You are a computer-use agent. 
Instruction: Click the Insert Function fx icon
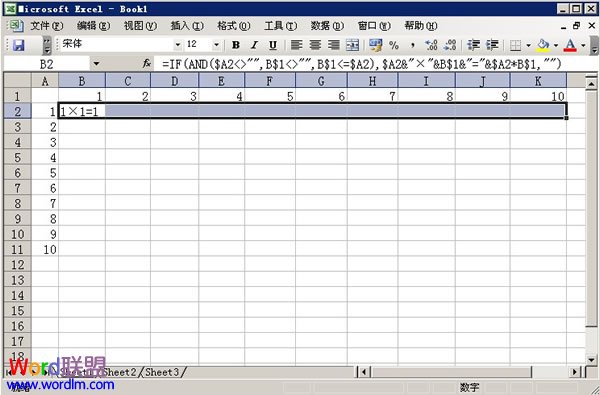(146, 64)
